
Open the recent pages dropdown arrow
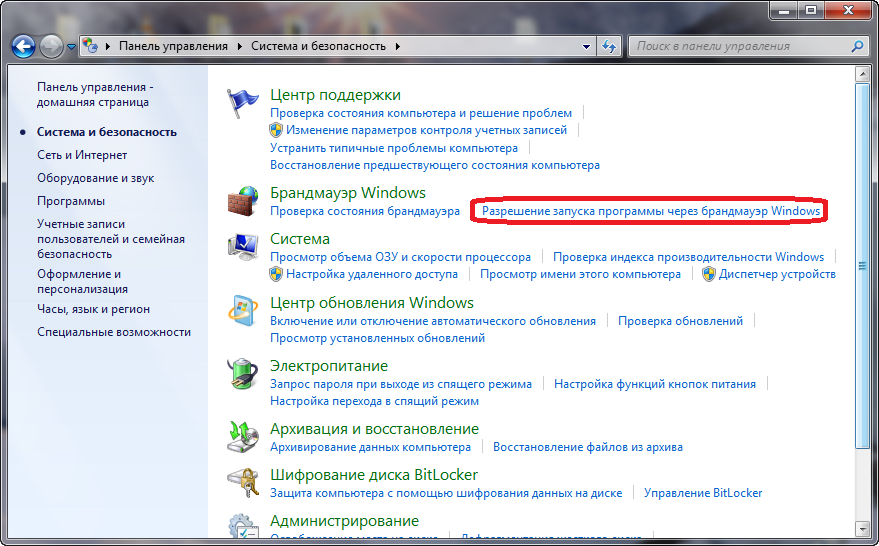tap(71, 47)
